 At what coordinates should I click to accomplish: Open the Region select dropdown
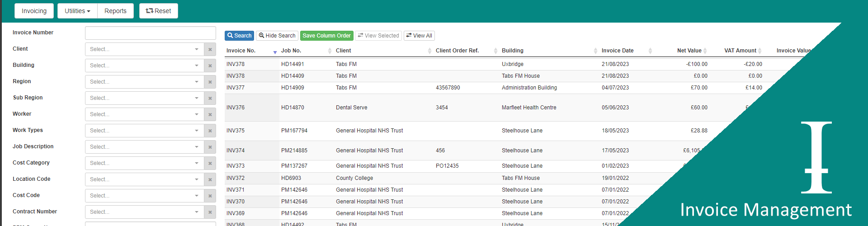pos(145,82)
